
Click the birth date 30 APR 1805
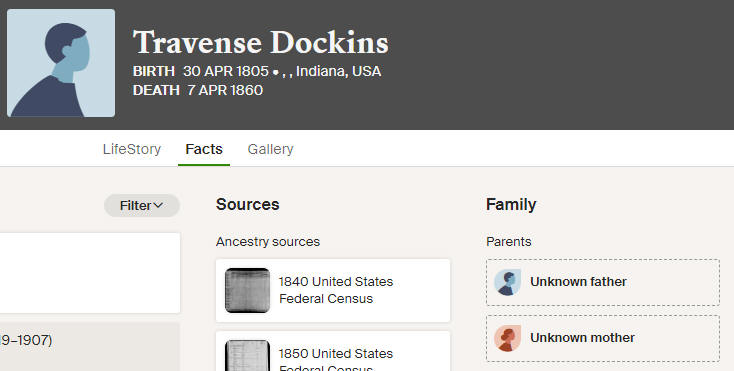pyautogui.click(x=226, y=71)
